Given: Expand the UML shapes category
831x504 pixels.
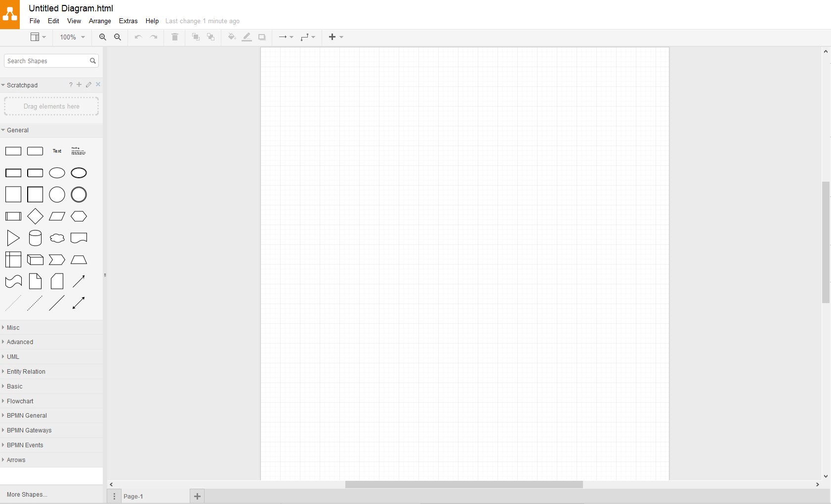Looking at the screenshot, I should coord(13,357).
